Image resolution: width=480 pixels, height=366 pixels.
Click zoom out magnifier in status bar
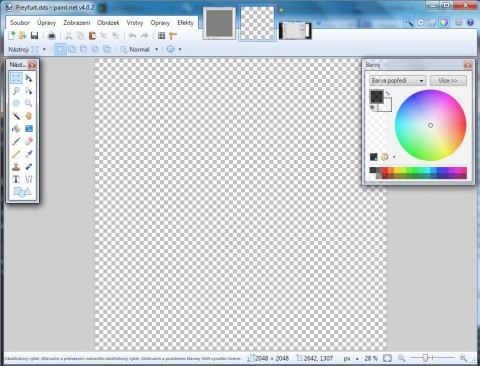tap(402, 358)
